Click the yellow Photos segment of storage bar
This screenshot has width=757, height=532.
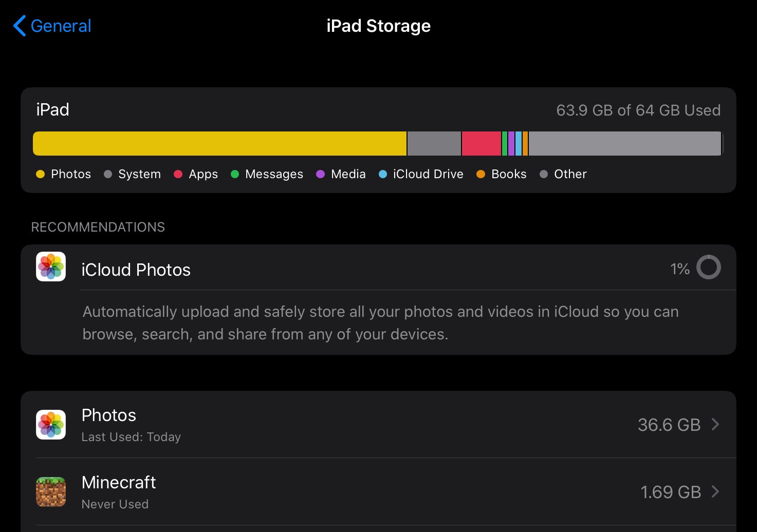pyautogui.click(x=219, y=143)
